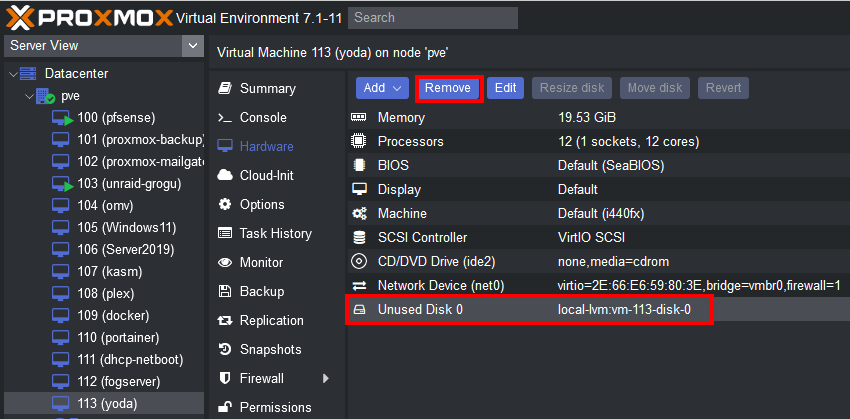Click the CD/DVD Drive disc icon
Screen dimensions: 850x419
click(x=358, y=262)
